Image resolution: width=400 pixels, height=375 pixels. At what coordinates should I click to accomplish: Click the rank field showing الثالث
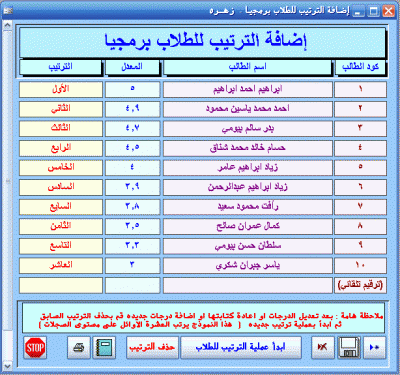click(x=61, y=128)
